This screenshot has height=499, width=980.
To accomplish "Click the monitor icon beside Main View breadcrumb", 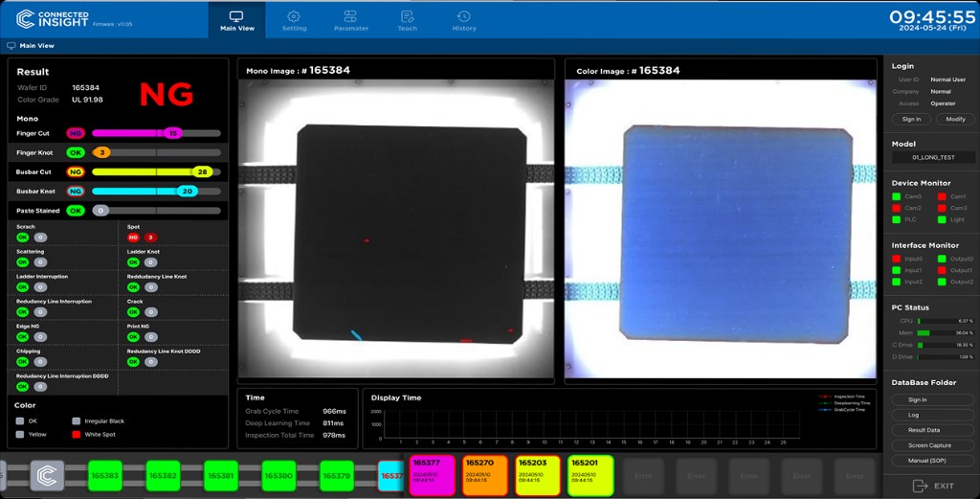I will click(11, 46).
